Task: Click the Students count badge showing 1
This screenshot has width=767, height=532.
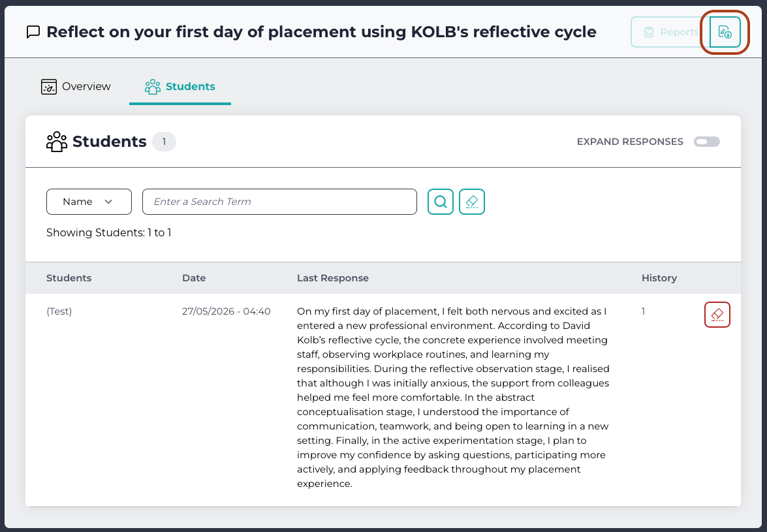Action: coord(164,142)
